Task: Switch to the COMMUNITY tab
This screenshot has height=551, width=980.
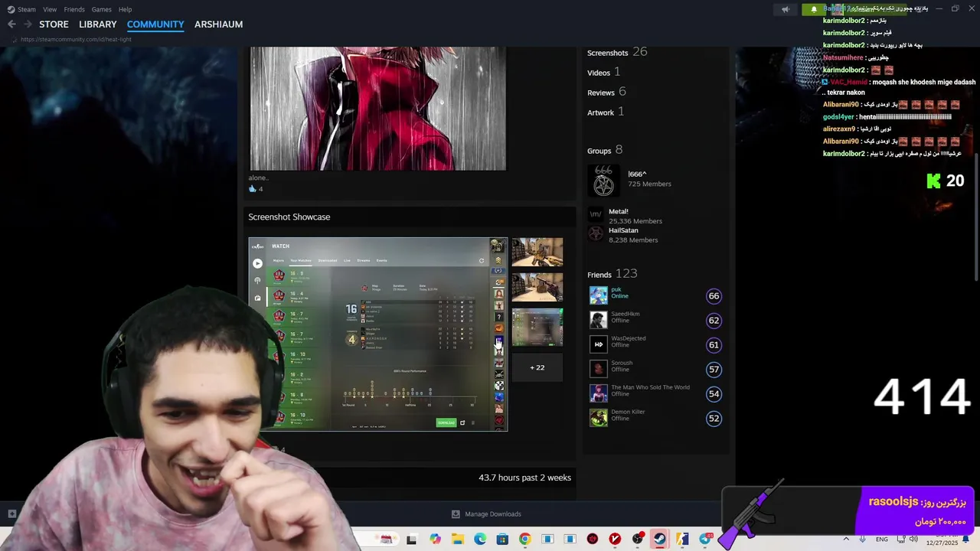Action: click(x=155, y=24)
